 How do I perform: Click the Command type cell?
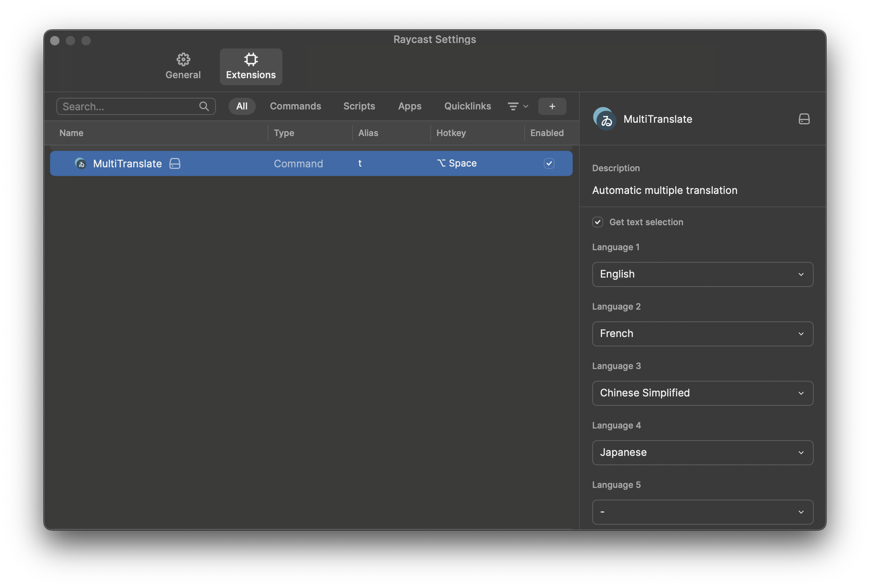pos(298,163)
